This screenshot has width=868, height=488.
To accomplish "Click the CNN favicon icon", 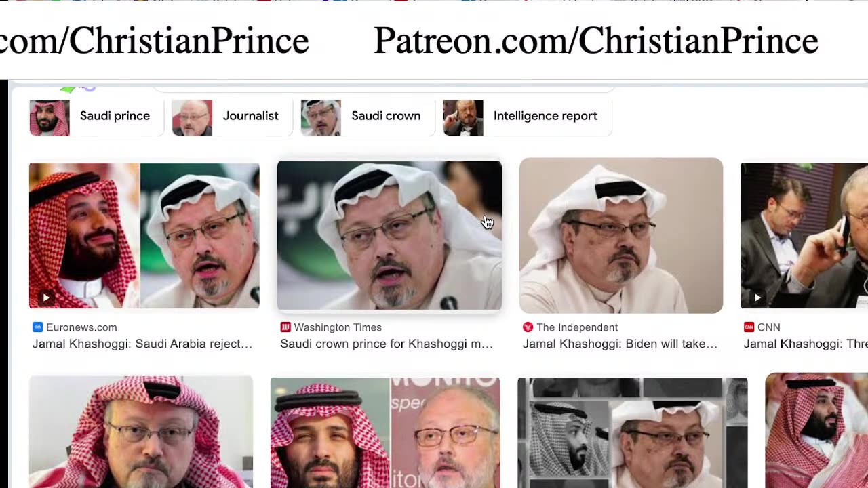I will click(x=749, y=327).
